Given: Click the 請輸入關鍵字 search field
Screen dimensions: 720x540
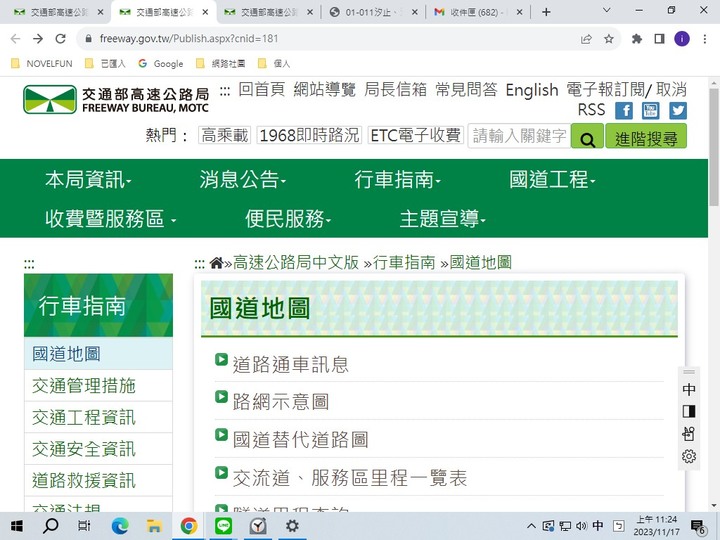Looking at the screenshot, I should tap(519, 136).
